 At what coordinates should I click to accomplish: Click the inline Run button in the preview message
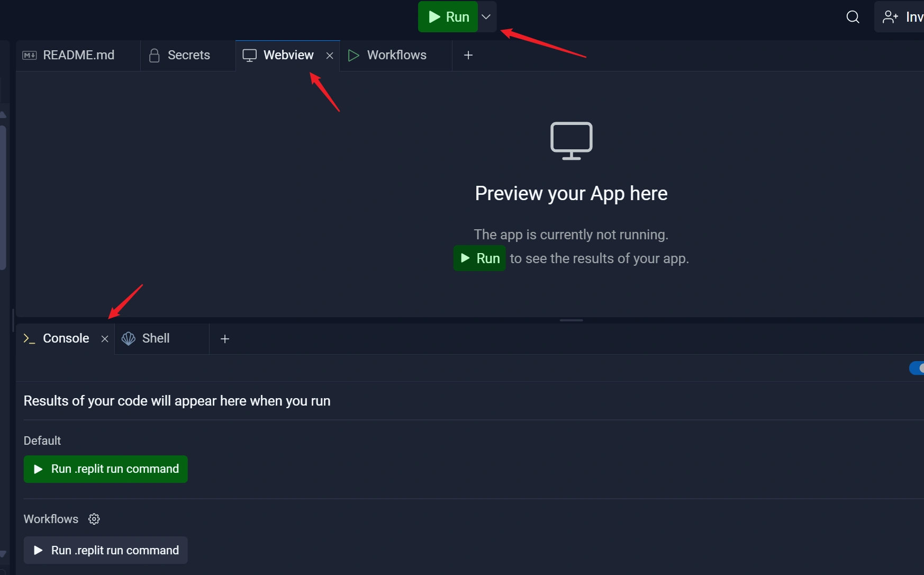pyautogui.click(x=479, y=258)
